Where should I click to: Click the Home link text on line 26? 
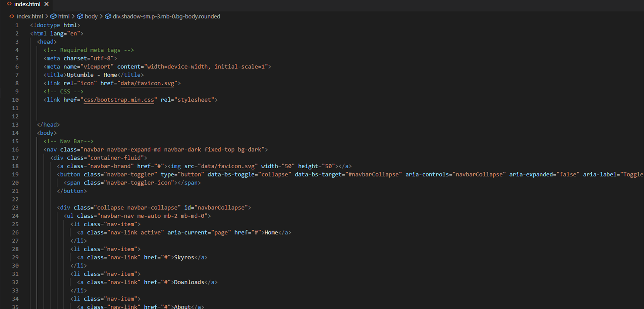271,232
